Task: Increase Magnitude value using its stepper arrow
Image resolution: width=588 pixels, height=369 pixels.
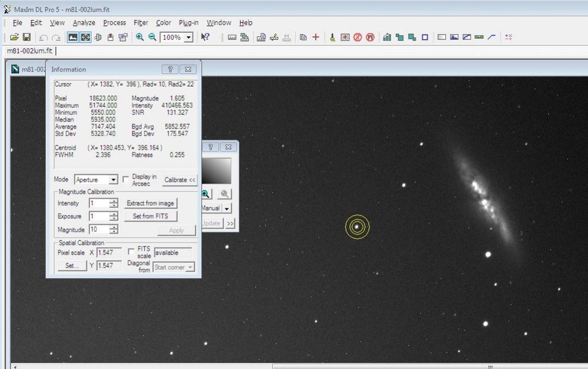Action: (x=113, y=228)
